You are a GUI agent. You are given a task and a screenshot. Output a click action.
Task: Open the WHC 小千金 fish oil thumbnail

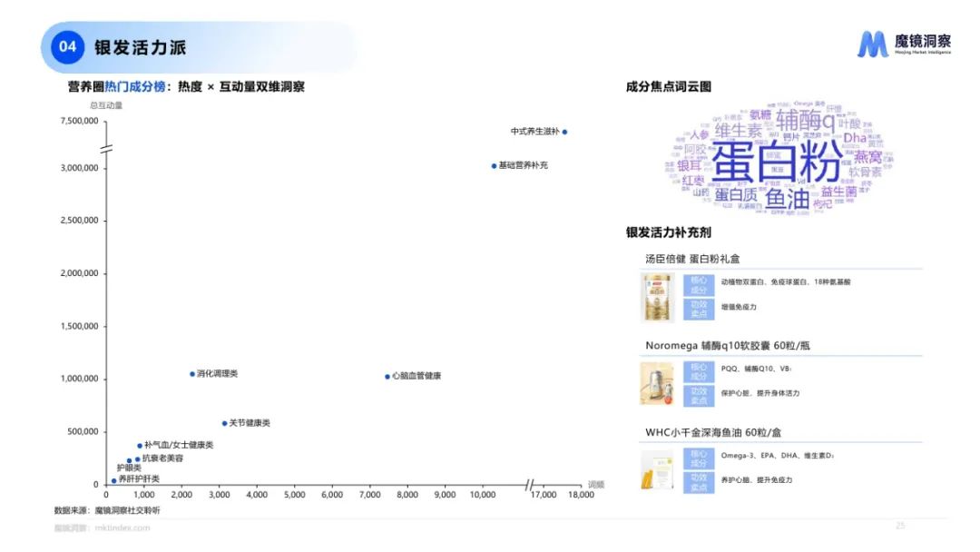pyautogui.click(x=658, y=470)
